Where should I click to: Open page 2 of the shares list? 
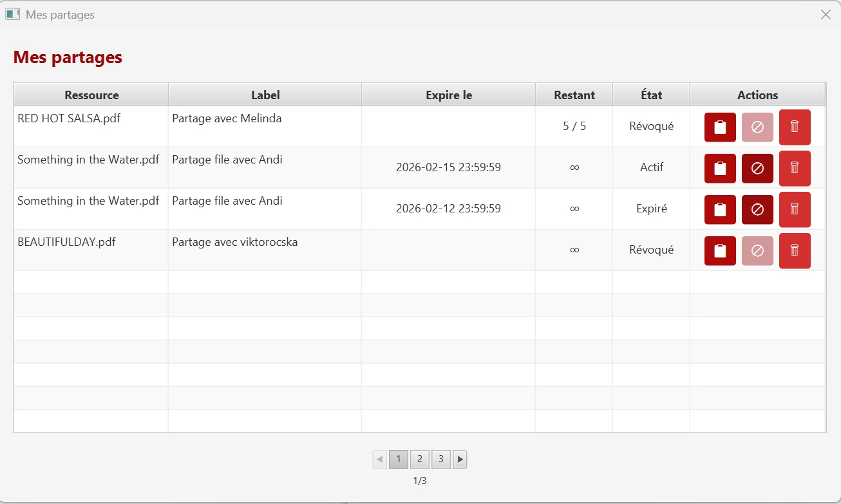coord(419,459)
